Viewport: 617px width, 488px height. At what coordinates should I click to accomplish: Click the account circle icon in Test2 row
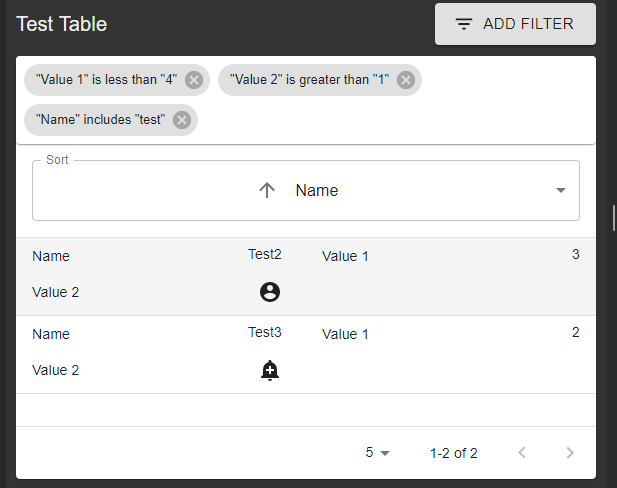[269, 292]
